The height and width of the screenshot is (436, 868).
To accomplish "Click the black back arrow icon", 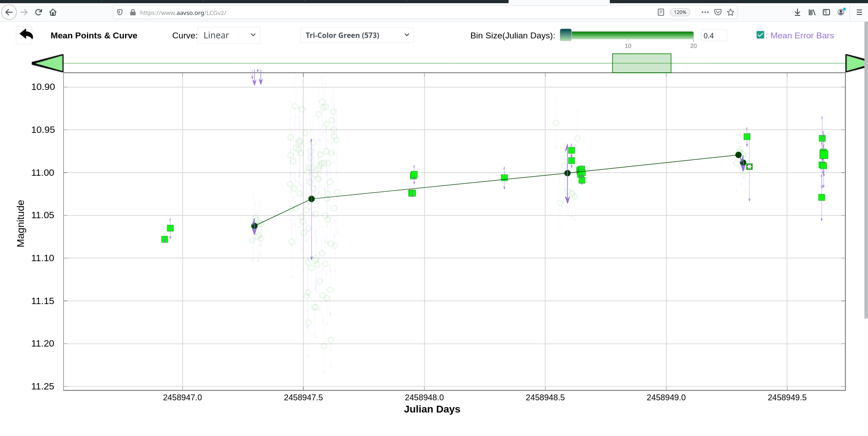I will coord(26,35).
